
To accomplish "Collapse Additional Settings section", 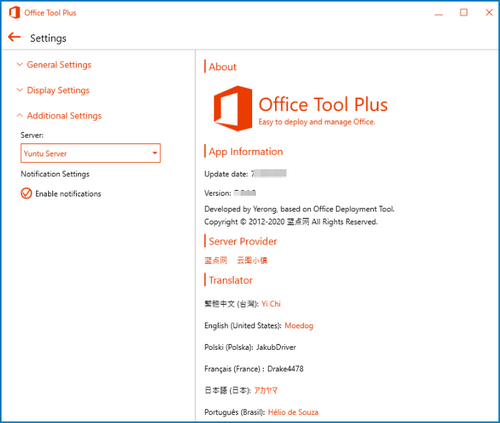I will coord(64,116).
